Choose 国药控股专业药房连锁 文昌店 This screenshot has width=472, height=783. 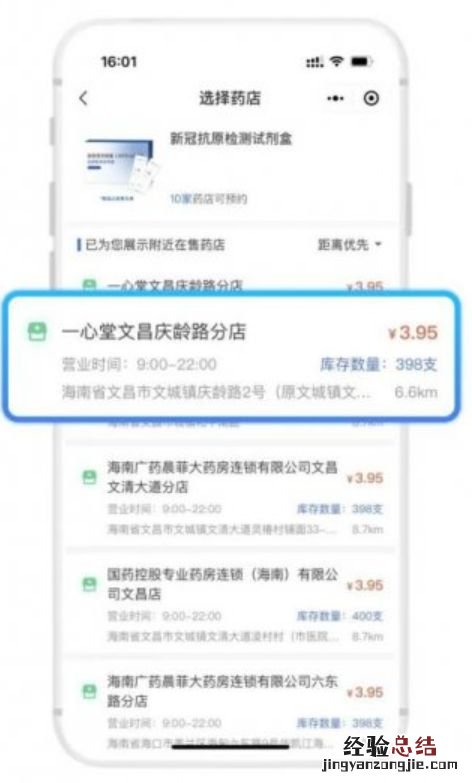coord(231,604)
